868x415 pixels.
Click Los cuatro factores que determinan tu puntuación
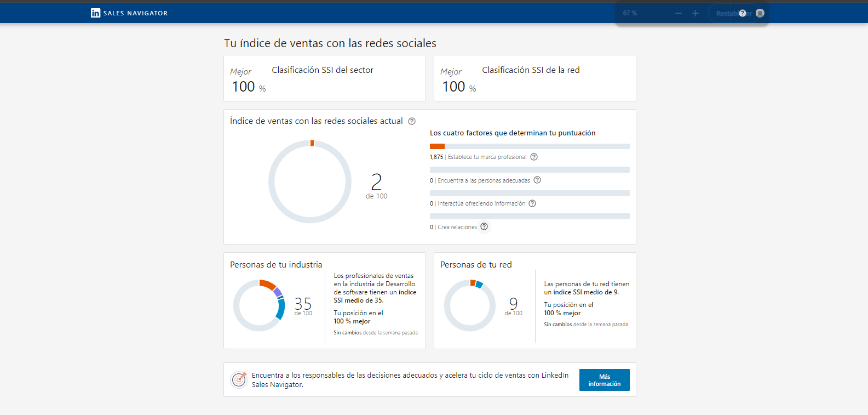[x=513, y=133]
